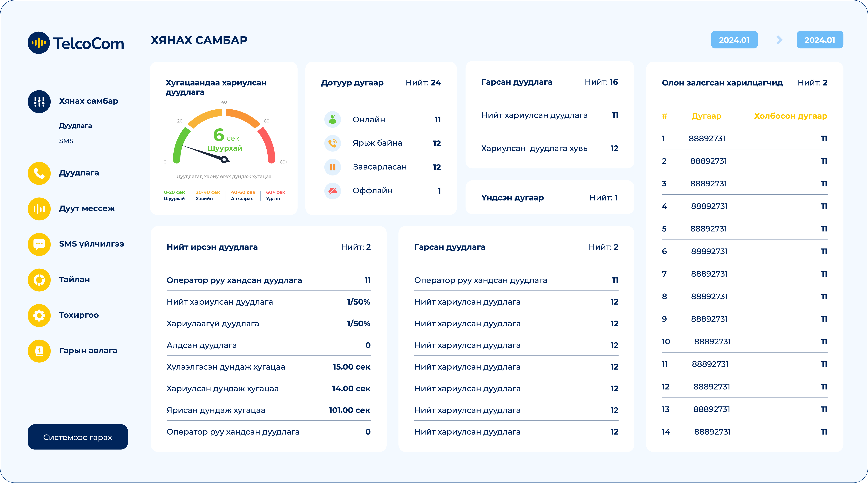Open the start date 2024.01 selector
Viewport: 868px width, 483px height.
click(x=734, y=40)
